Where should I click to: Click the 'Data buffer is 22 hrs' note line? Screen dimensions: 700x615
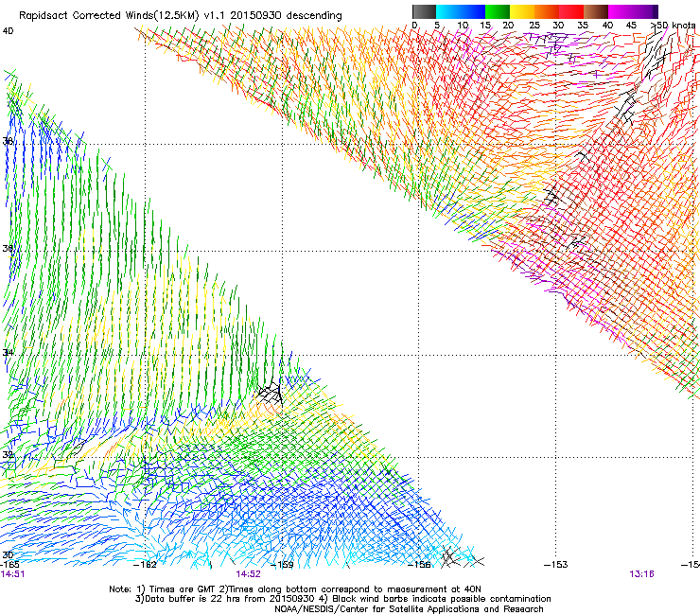click(342, 599)
